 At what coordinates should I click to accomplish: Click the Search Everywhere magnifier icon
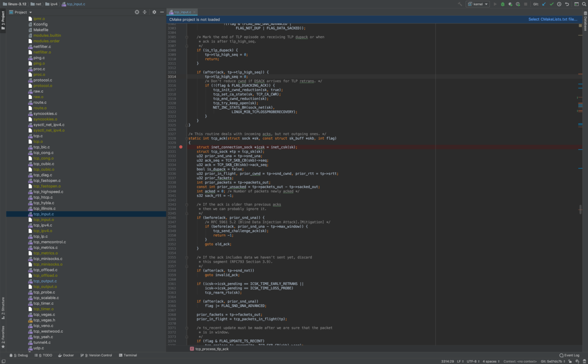[x=583, y=4]
